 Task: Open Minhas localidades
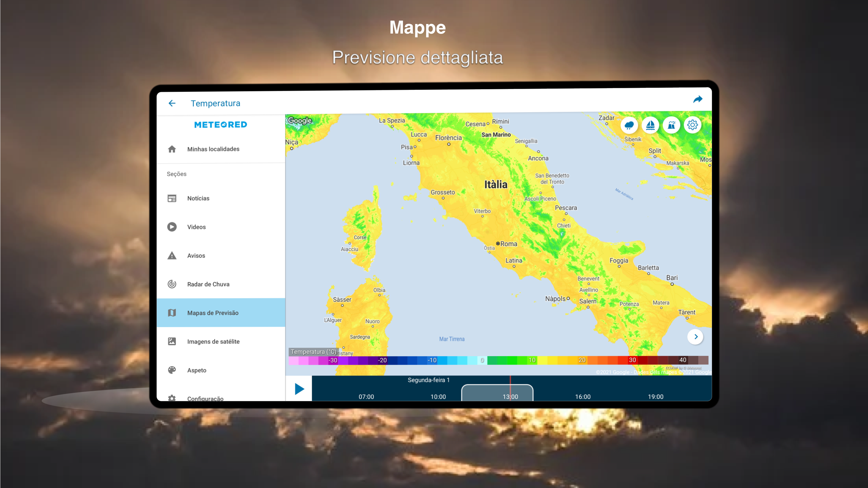click(x=213, y=149)
